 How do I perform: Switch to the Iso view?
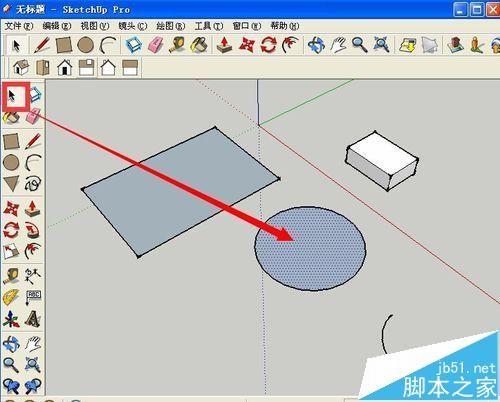click(21, 67)
